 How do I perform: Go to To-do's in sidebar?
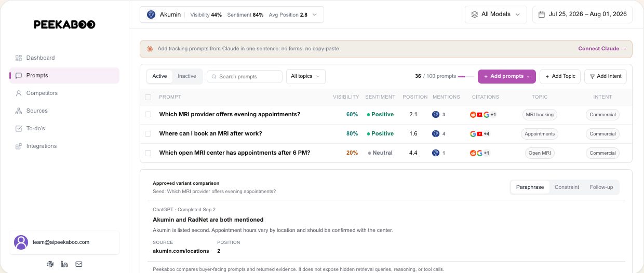click(64, 128)
